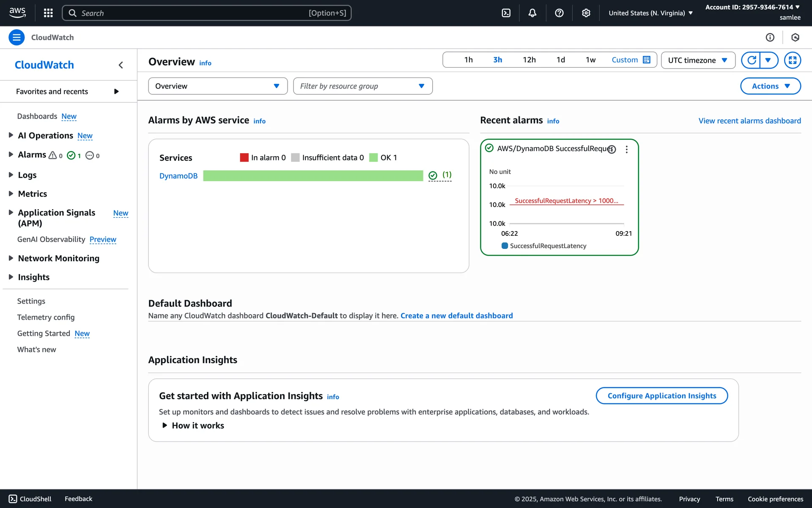
Task: Open Settings in the sidebar
Action: point(31,301)
